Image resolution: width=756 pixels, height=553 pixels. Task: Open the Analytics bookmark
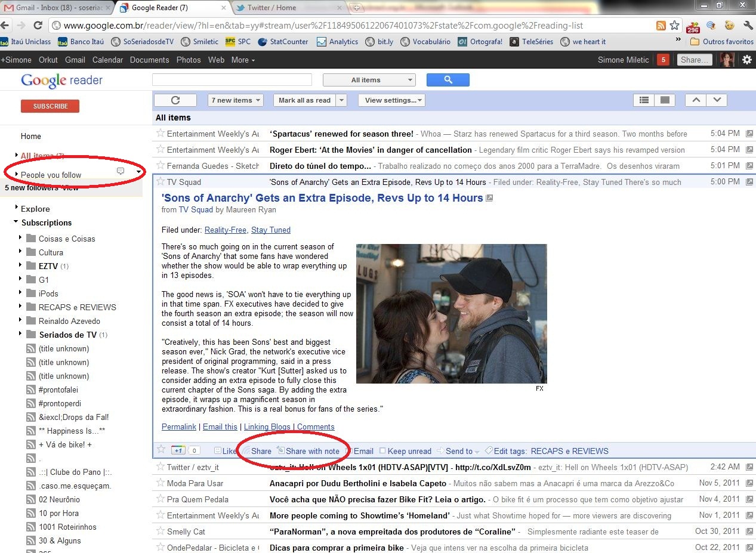[x=337, y=42]
